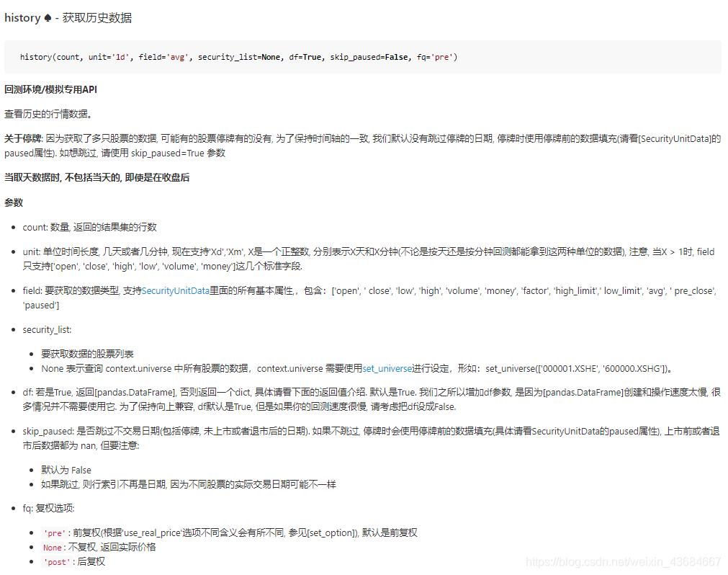Click the history function signature code block

363,57
